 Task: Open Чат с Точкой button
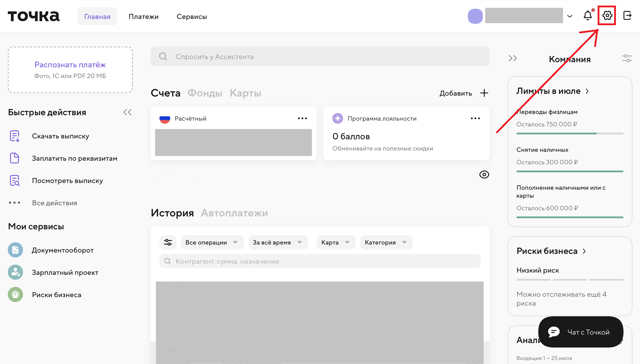(x=581, y=332)
